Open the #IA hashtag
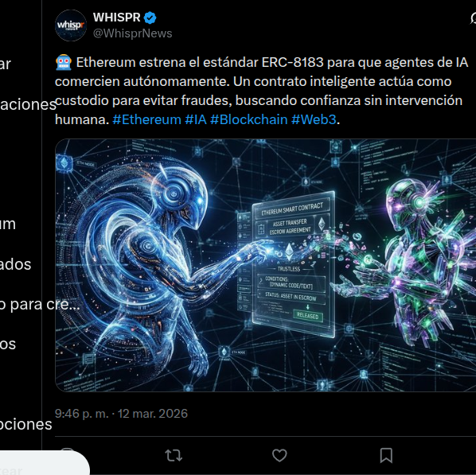This screenshot has width=476, height=475. coord(196,119)
